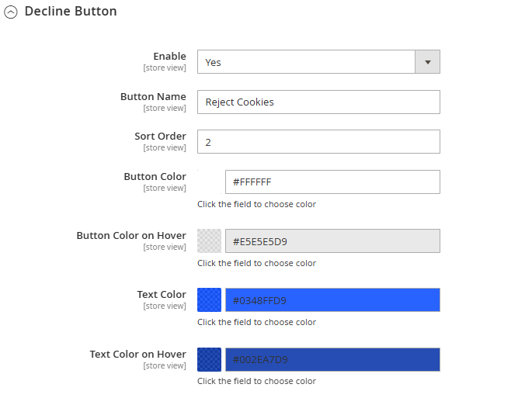Click the #E5E5E5D9 hover color field
Image resolution: width=532 pixels, height=405 pixels.
[332, 241]
